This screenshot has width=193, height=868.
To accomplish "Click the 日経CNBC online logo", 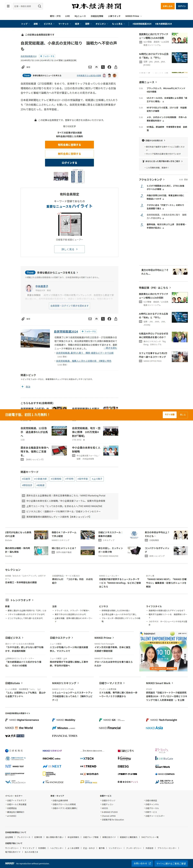I will click(x=51, y=758).
